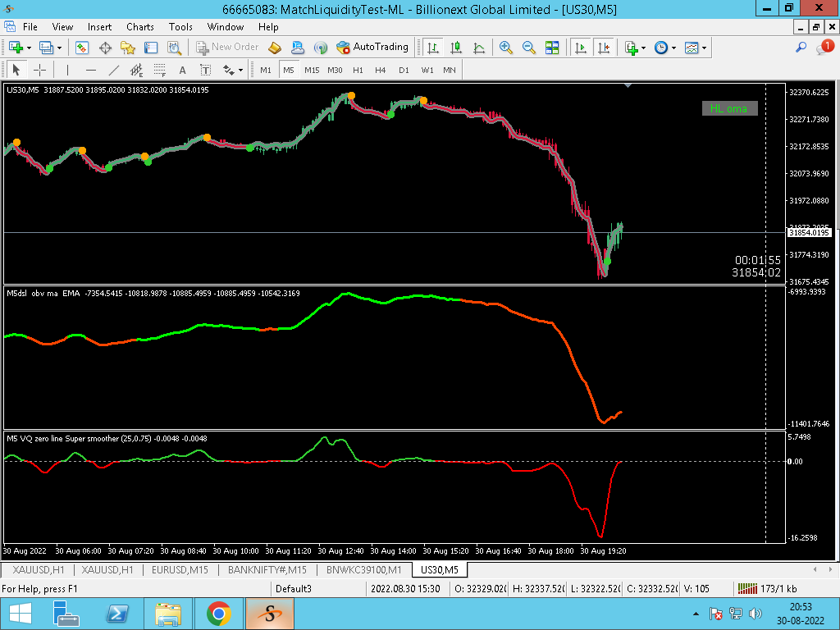
Task: Select the text label tool
Action: point(205,71)
